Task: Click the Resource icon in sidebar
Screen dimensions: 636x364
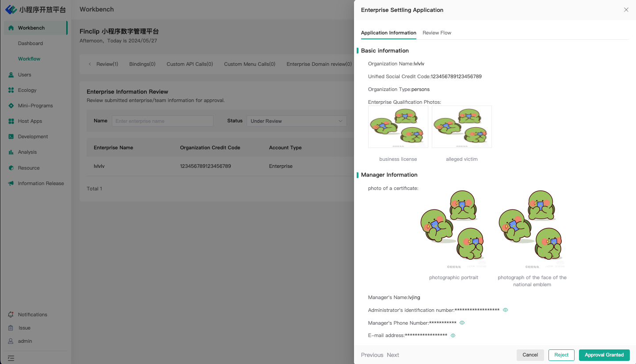Action: pyautogui.click(x=11, y=168)
